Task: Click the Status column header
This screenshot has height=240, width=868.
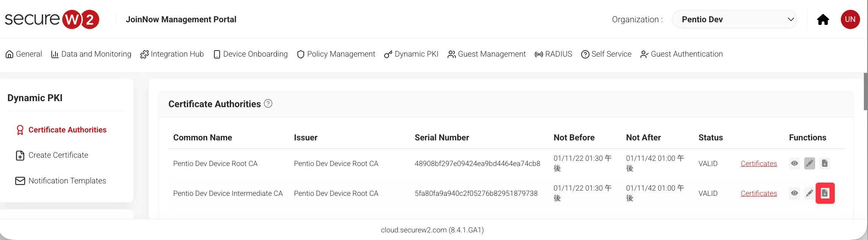Action: [711, 137]
